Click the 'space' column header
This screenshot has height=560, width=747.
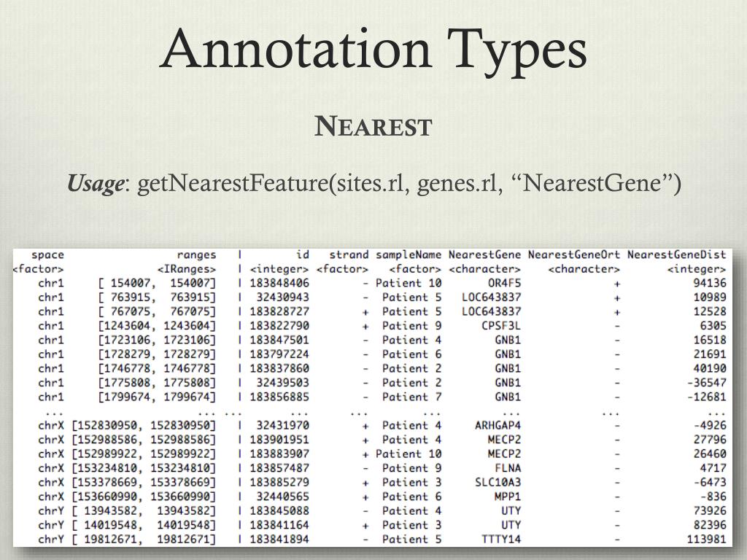(47, 255)
